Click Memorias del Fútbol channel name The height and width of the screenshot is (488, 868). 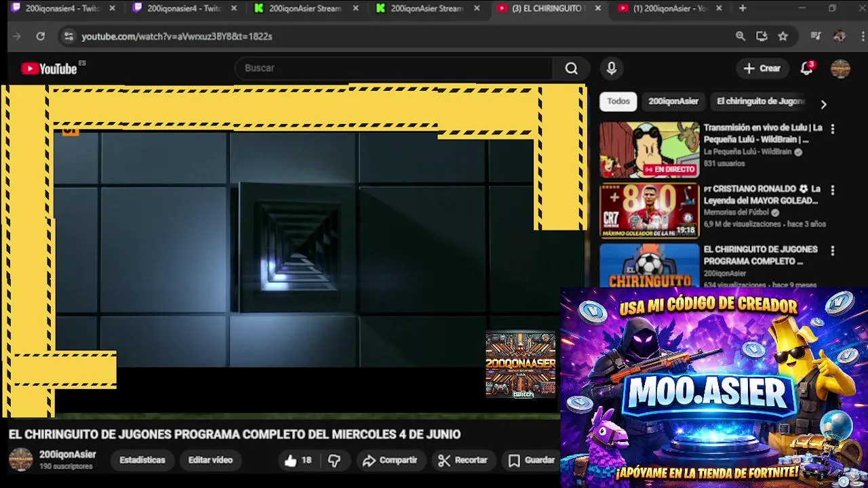click(x=736, y=213)
